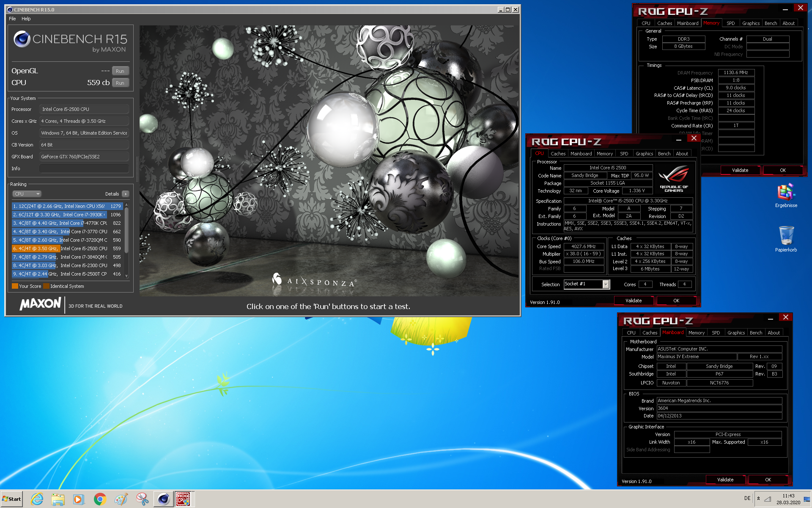Click the Cinebench R15 logo sphere
This screenshot has width=812, height=508.
click(22, 39)
